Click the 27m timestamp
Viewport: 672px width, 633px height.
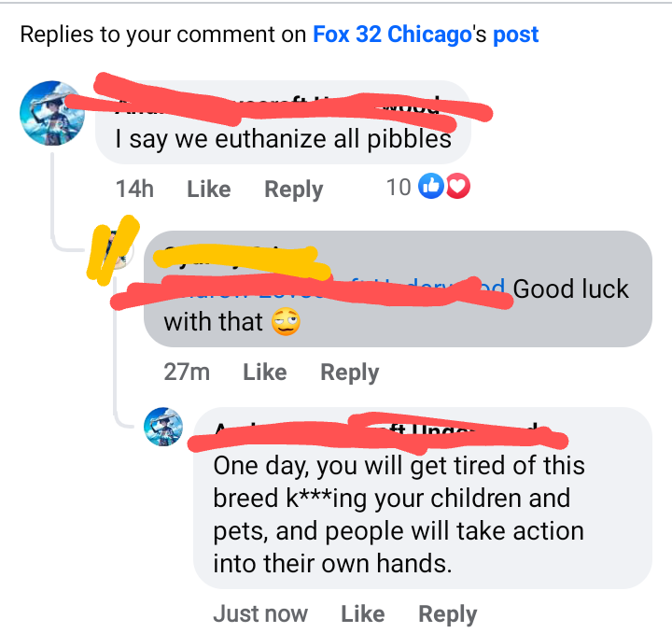(x=187, y=372)
